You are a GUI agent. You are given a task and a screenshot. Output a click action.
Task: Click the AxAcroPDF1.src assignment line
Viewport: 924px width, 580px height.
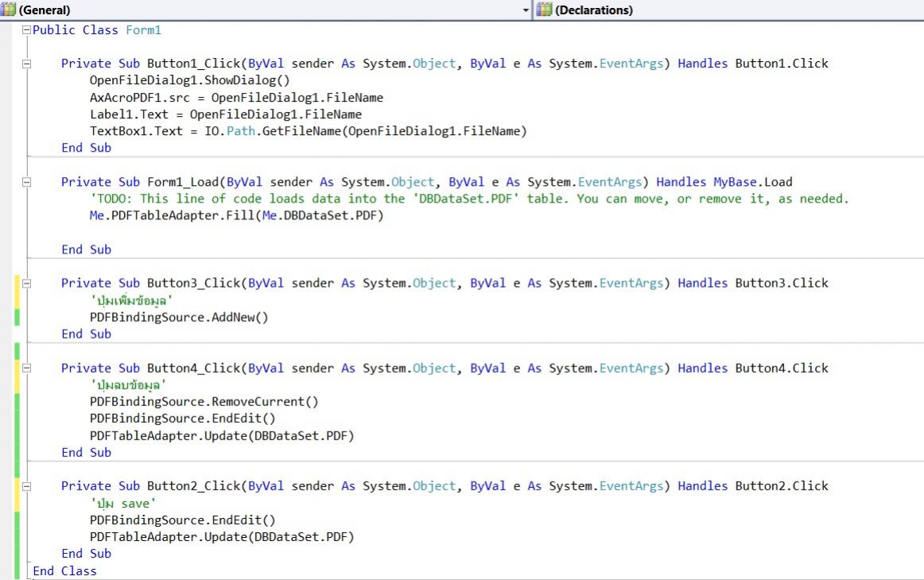click(236, 98)
